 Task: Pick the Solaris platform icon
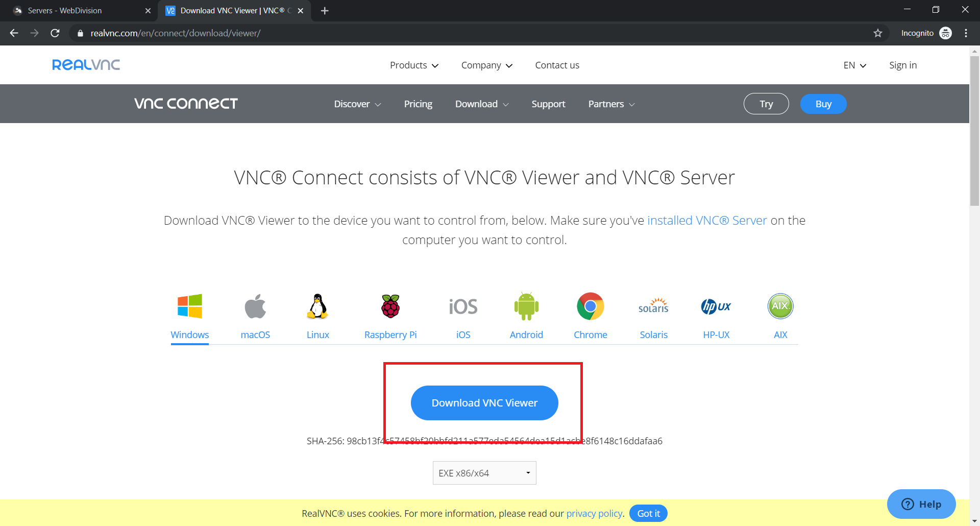tap(653, 306)
